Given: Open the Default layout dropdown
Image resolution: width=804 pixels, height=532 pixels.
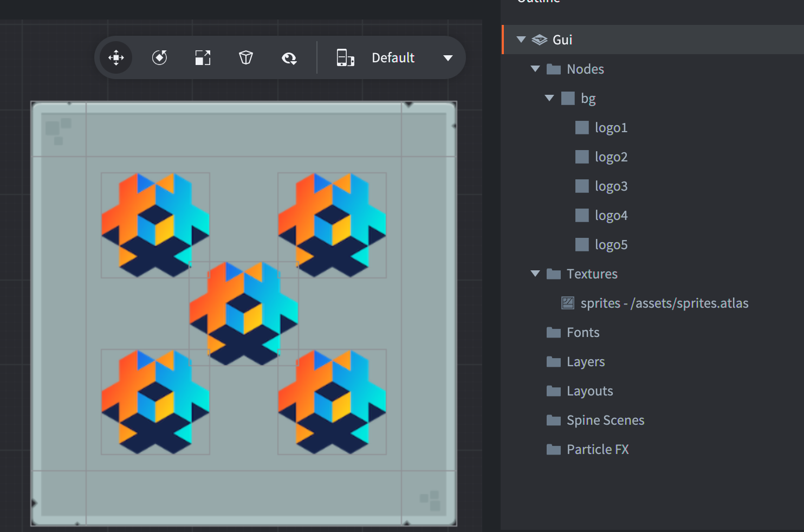Looking at the screenshot, I should click(448, 58).
